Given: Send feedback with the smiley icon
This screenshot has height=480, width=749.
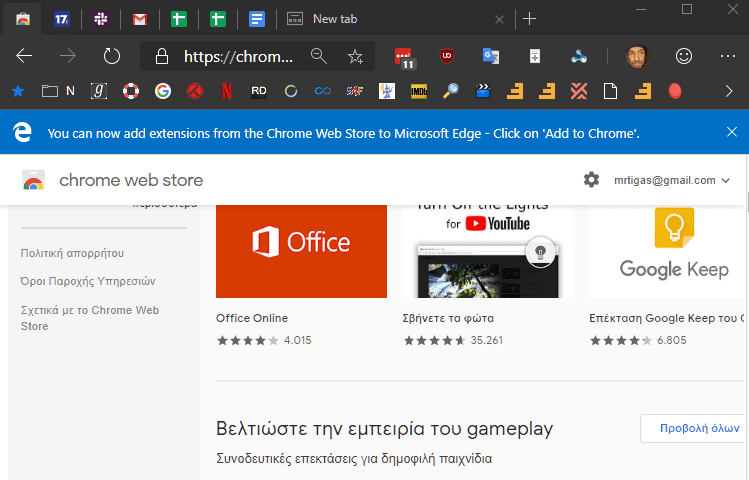Looking at the screenshot, I should tap(684, 56).
